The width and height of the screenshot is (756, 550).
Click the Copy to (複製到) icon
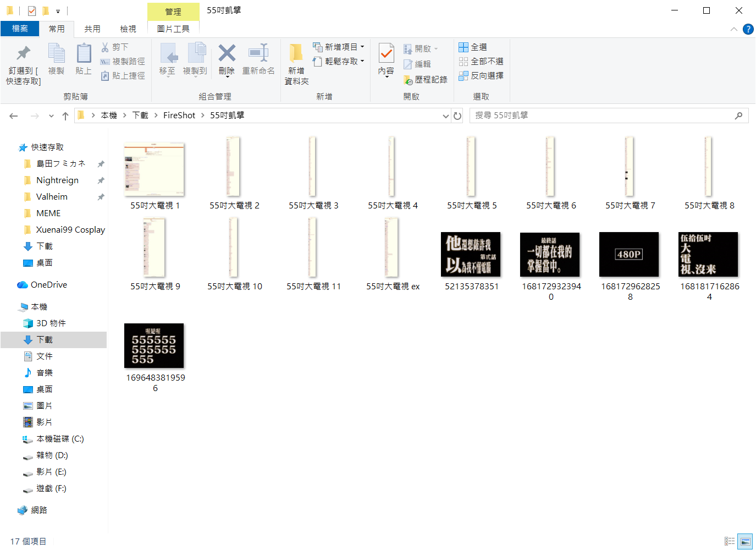195,53
